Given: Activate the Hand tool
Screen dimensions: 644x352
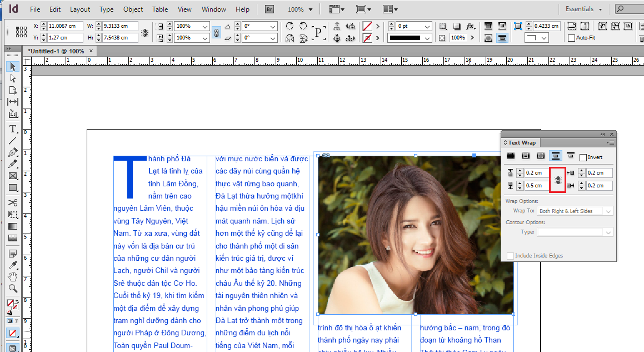Looking at the screenshot, I should (12, 276).
